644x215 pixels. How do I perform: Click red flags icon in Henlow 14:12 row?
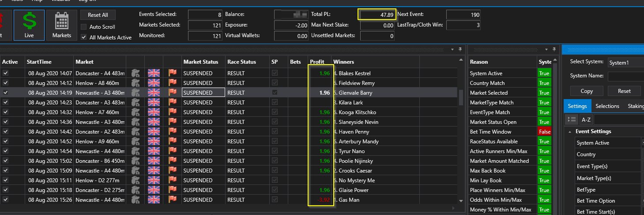pos(172,83)
